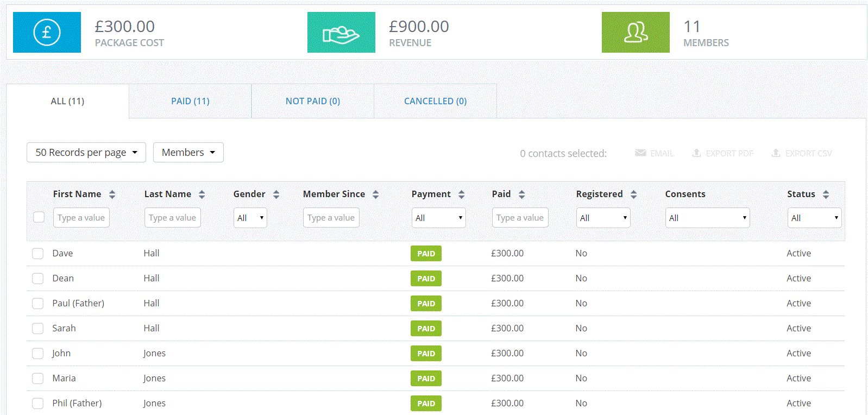Click the pound sign Package Cost icon

(x=47, y=33)
